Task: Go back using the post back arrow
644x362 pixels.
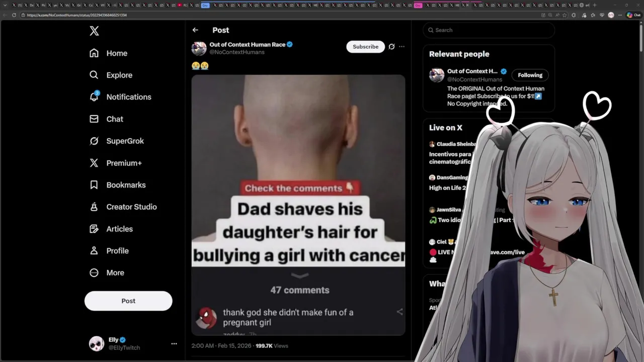Action: point(195,30)
